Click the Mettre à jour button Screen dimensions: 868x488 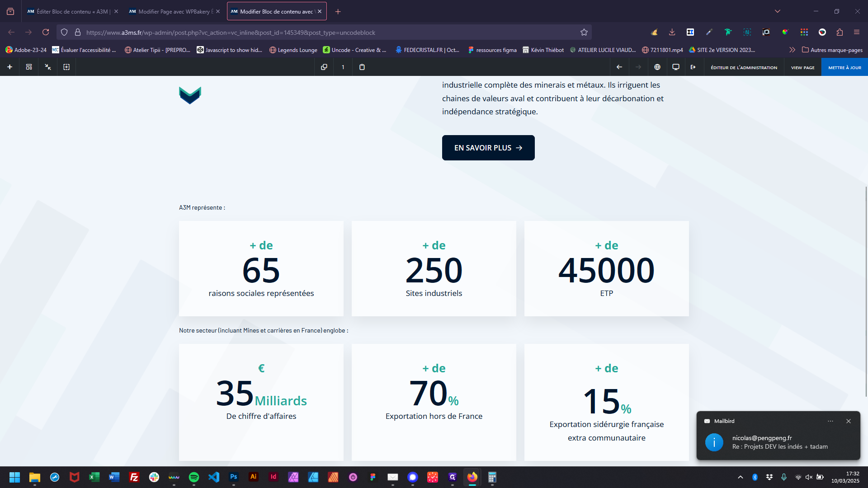click(844, 67)
